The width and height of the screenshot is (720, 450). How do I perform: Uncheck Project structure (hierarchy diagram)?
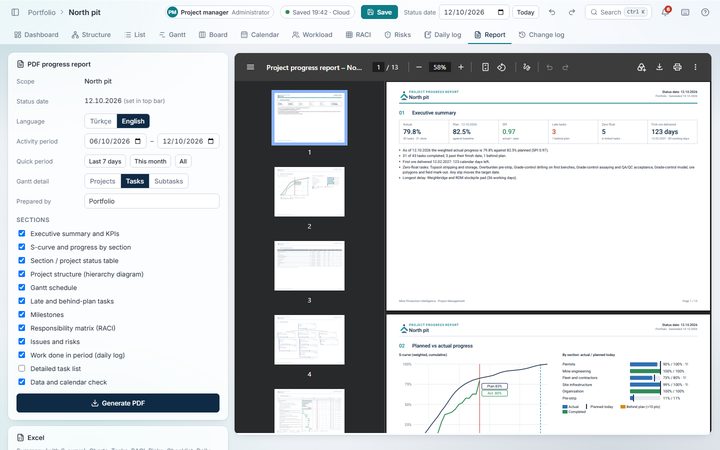(22, 274)
